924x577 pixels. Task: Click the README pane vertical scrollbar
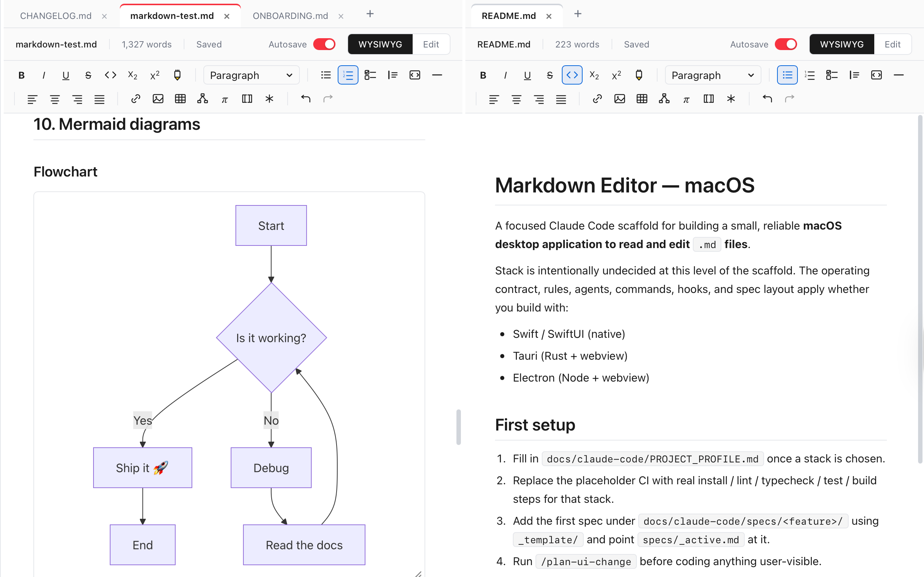[x=920, y=290]
